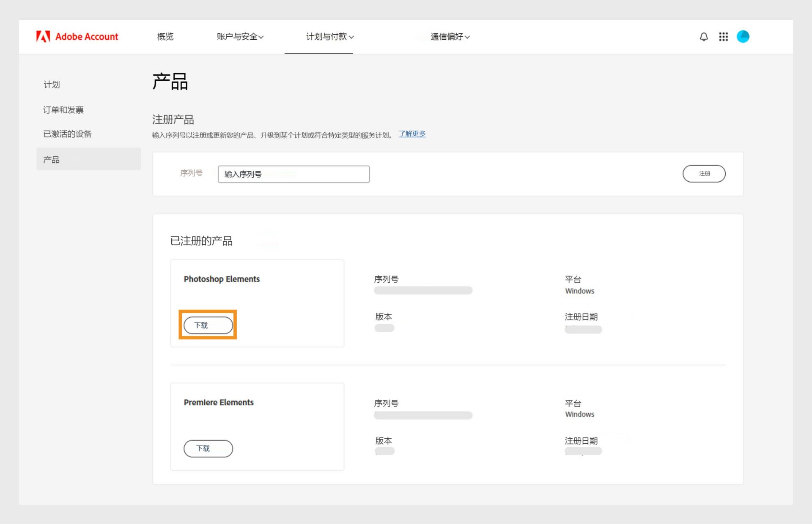The image size is (812, 524).
Task: Open the notifications bell
Action: pos(704,37)
